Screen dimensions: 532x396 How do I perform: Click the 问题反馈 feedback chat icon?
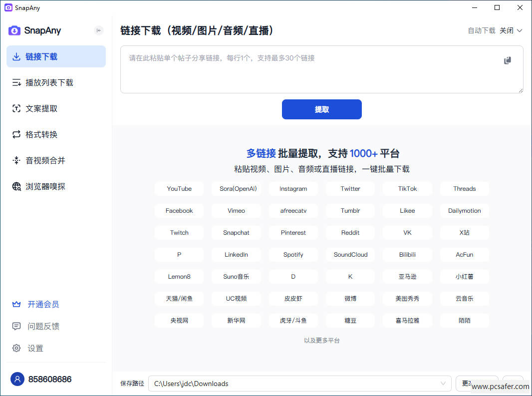(x=16, y=326)
